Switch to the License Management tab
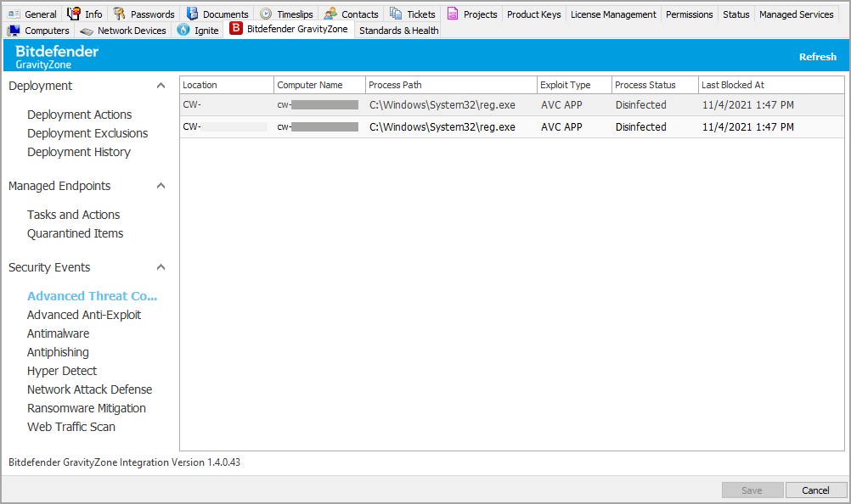The image size is (851, 504). pyautogui.click(x=613, y=14)
